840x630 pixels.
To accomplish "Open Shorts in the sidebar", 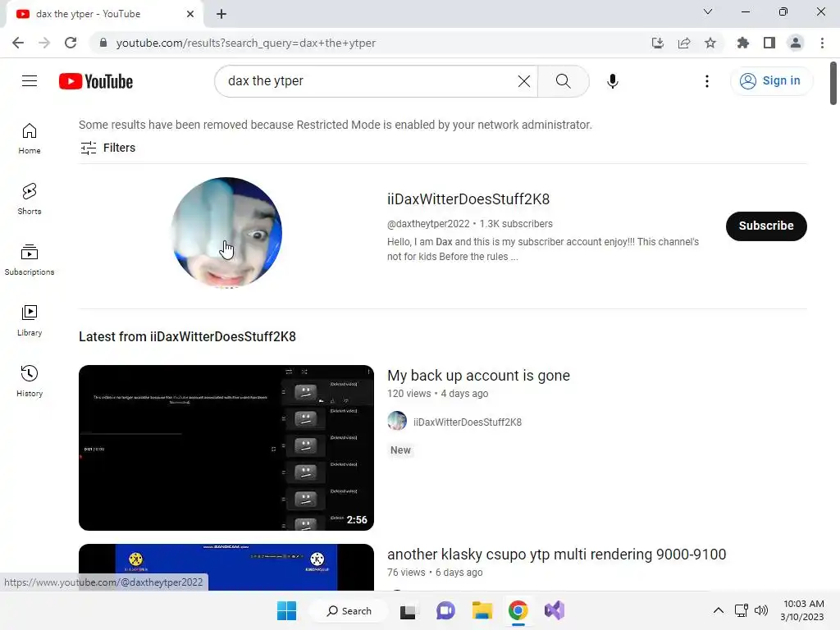I will 30,199.
